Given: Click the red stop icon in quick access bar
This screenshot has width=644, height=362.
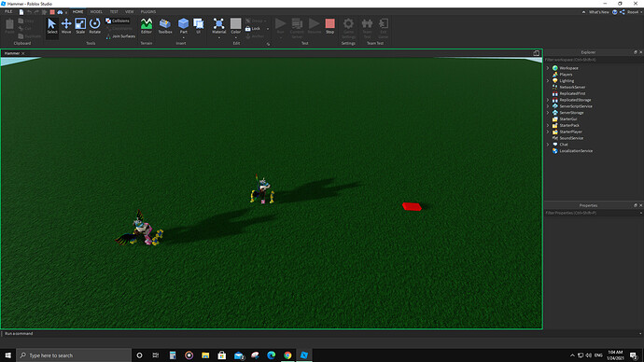Looking at the screenshot, I should [x=52, y=12].
